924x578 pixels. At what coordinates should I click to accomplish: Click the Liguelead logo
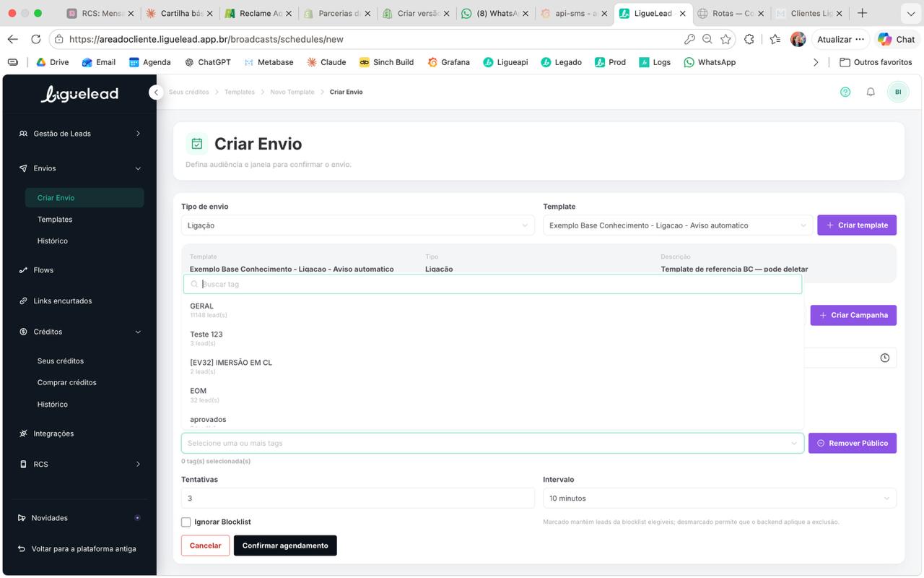pyautogui.click(x=79, y=94)
